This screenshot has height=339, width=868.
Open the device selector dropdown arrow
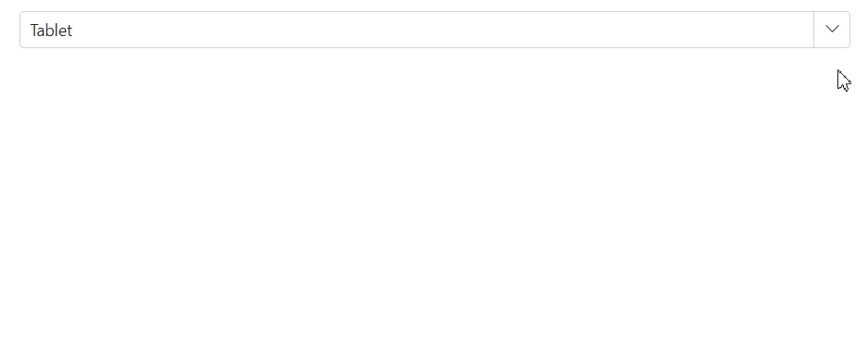pyautogui.click(x=832, y=30)
